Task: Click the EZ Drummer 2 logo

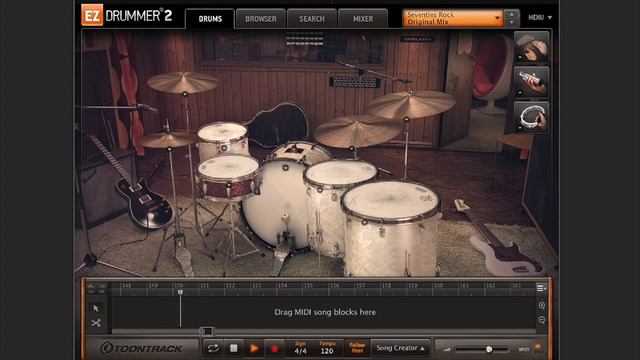Action: point(127,16)
